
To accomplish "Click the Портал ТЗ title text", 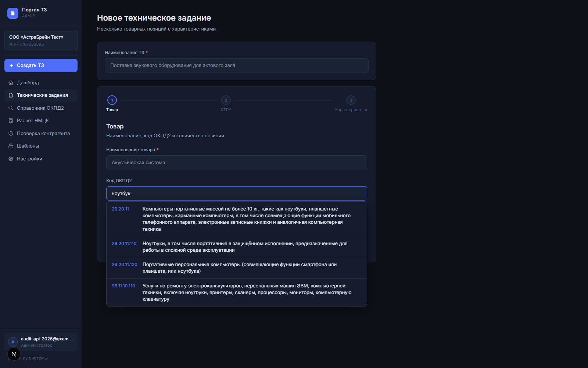I will tap(34, 10).
